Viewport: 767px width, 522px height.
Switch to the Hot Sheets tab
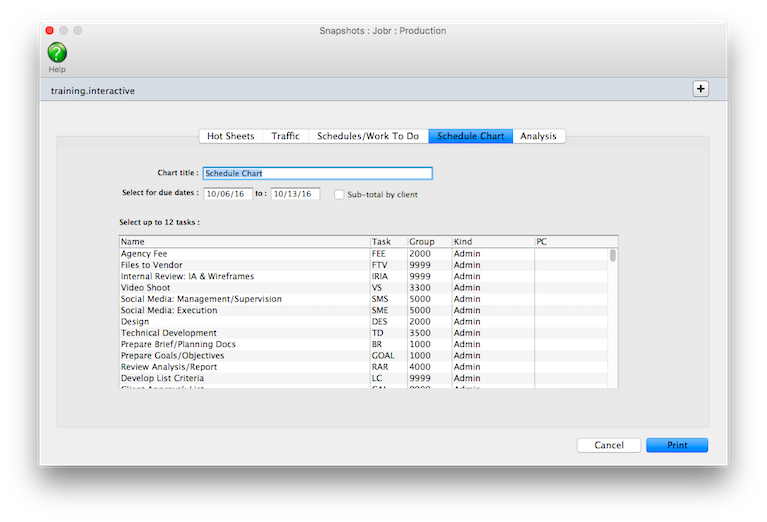[230, 136]
